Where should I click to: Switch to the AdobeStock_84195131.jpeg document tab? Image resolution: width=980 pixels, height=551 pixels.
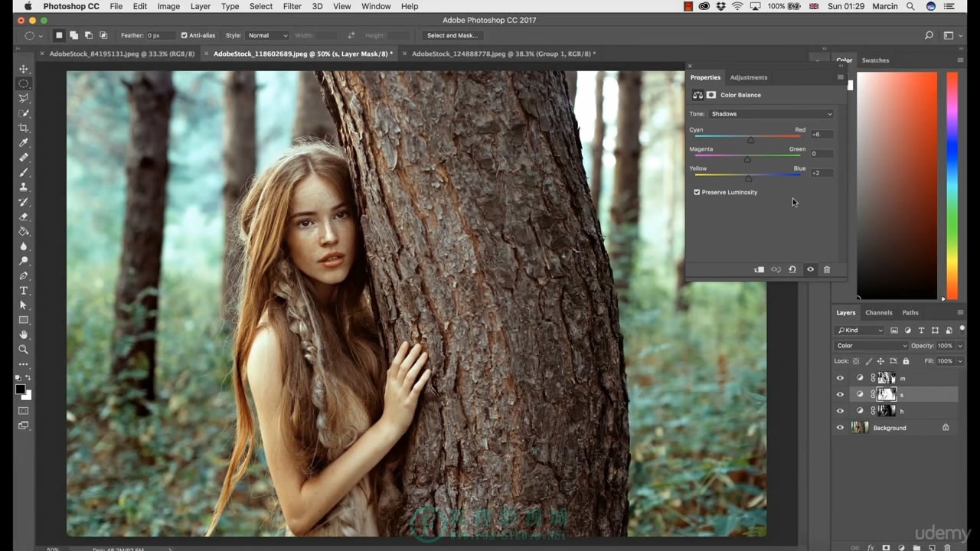120,54
